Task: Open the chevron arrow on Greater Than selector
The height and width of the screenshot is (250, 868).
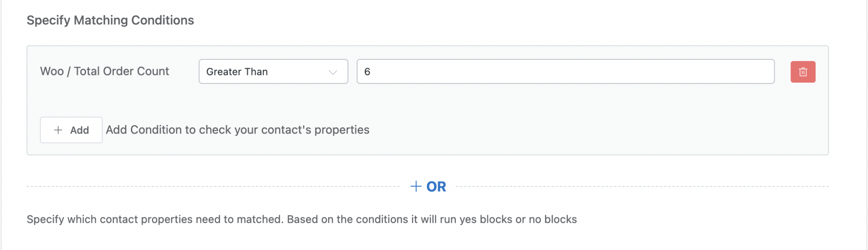Action: (334, 72)
